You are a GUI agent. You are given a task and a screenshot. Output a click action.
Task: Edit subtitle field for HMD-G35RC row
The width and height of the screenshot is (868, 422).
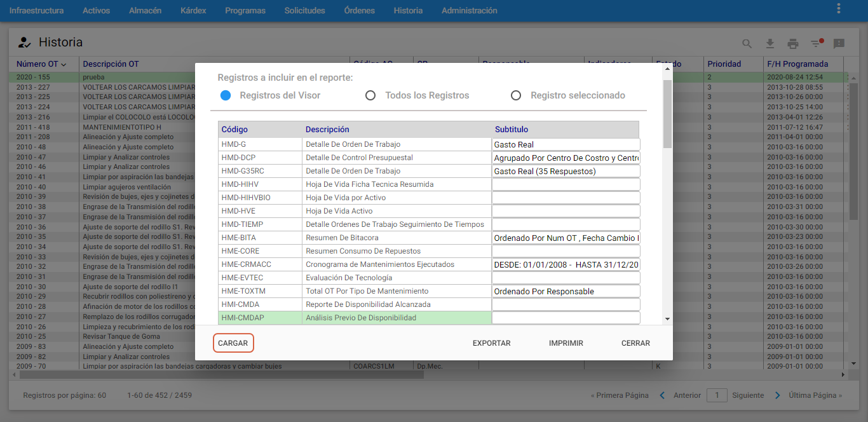coord(566,171)
